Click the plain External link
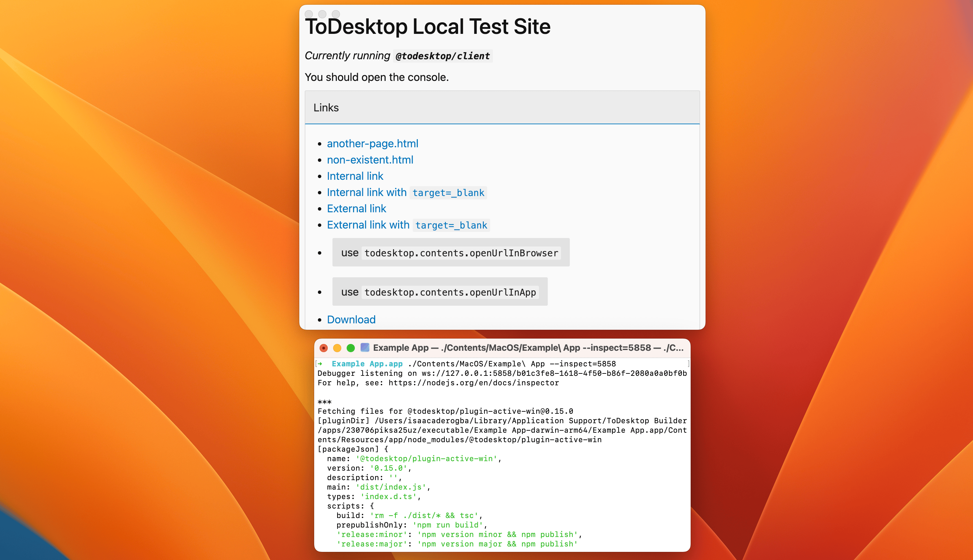 (x=356, y=209)
